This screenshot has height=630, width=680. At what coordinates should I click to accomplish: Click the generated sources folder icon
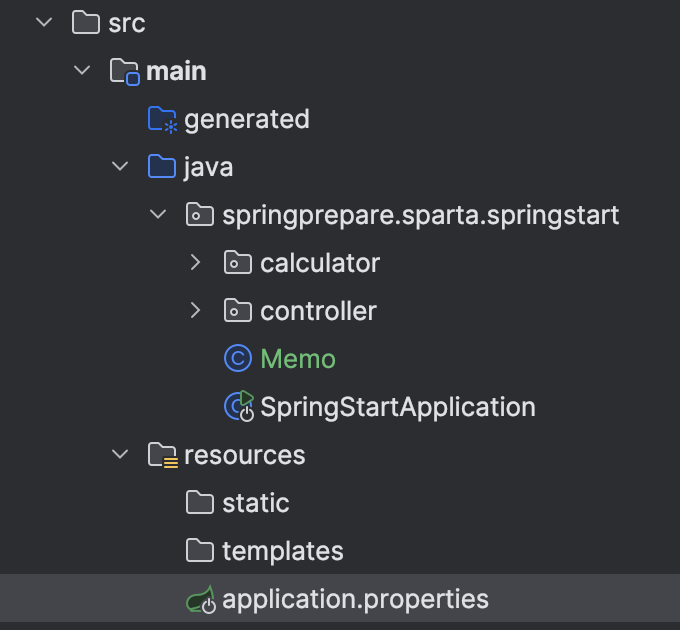[x=162, y=119]
